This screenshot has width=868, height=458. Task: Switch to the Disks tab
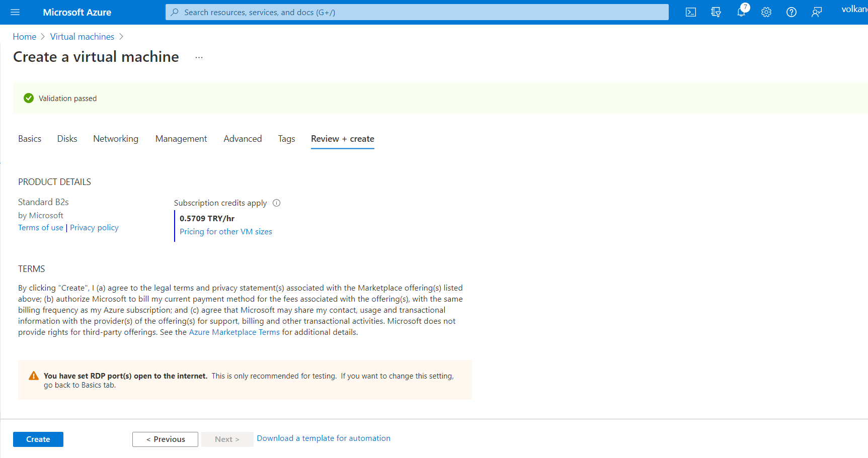point(67,139)
